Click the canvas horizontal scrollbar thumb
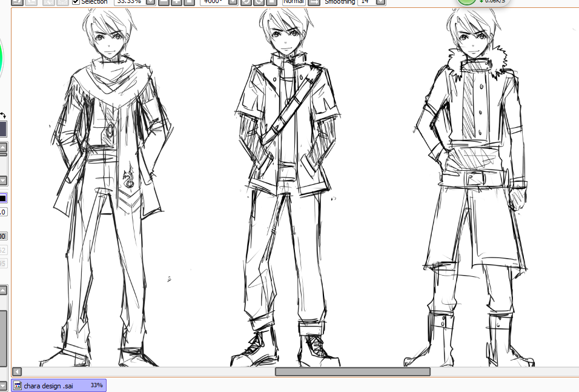Screen dimensions: 579x392 pos(352,371)
